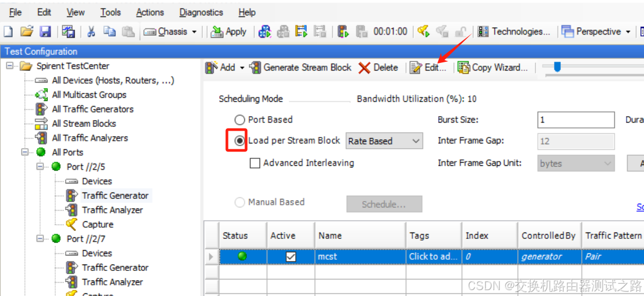Click the Burst Size input field

coord(576,119)
